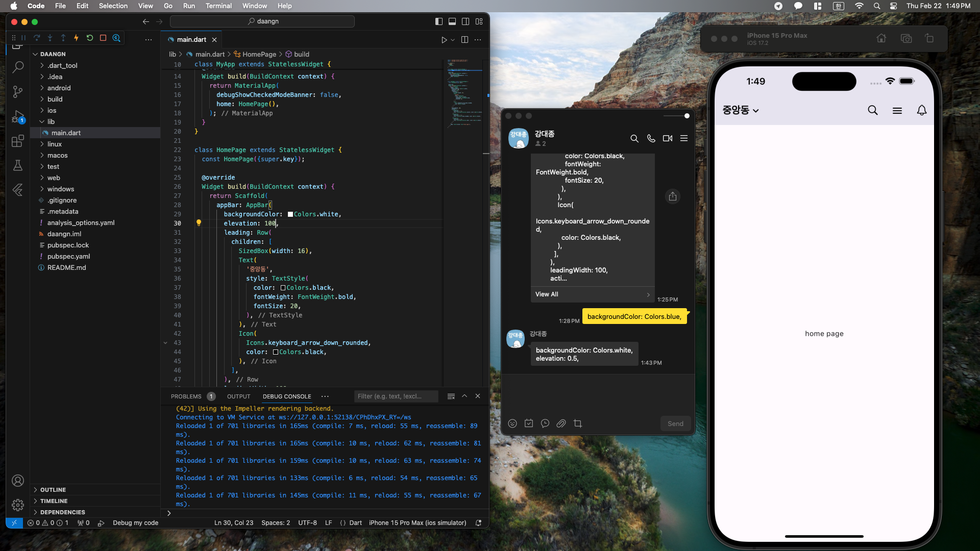Open the Testing flask view

[x=18, y=165]
